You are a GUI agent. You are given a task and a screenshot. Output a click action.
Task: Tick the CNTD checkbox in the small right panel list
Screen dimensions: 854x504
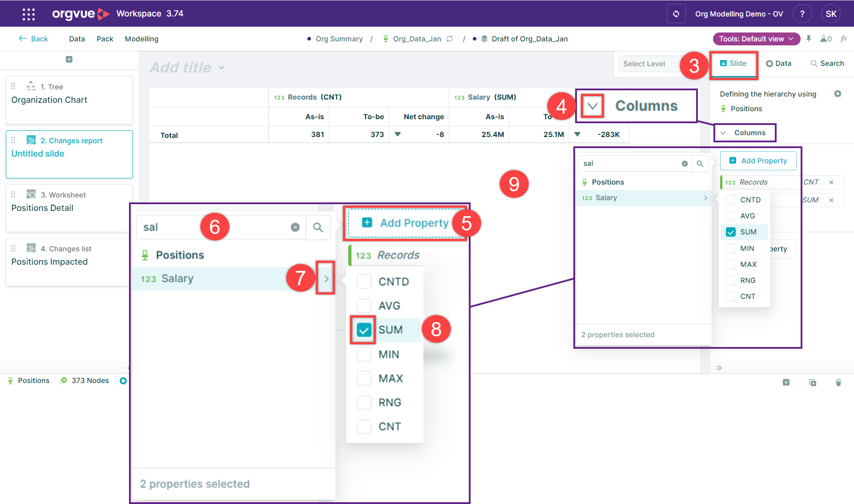[x=730, y=200]
